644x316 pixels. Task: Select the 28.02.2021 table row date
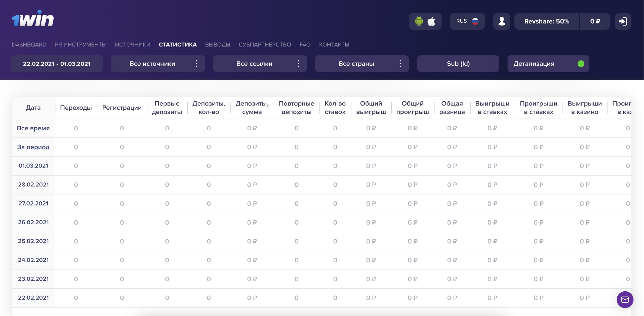[x=33, y=185]
